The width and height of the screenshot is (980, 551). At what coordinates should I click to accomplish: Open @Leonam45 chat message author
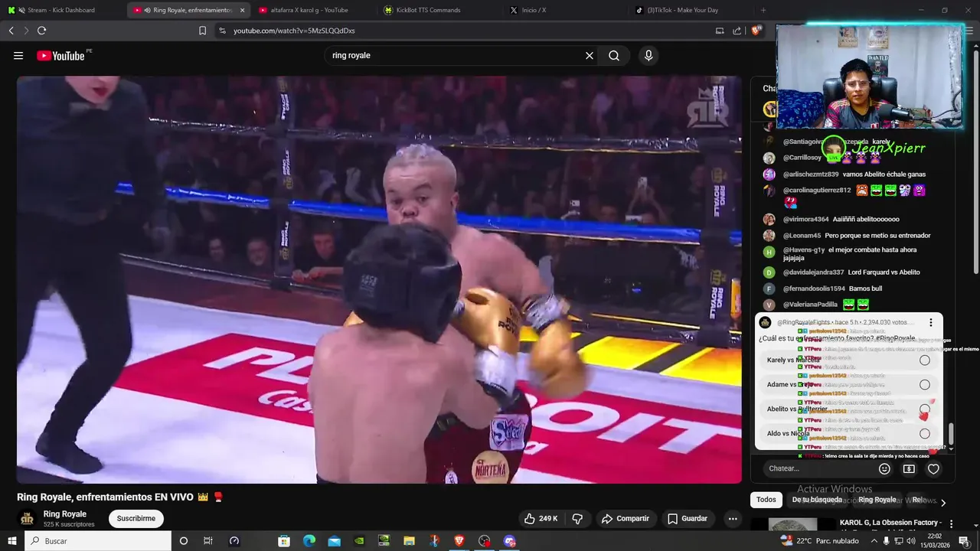(802, 236)
